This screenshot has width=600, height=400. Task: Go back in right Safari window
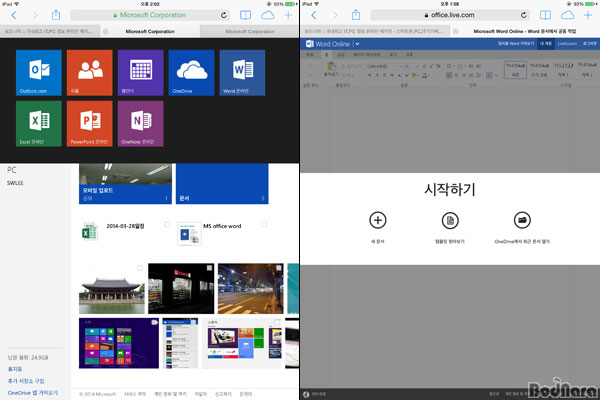pyautogui.click(x=314, y=15)
